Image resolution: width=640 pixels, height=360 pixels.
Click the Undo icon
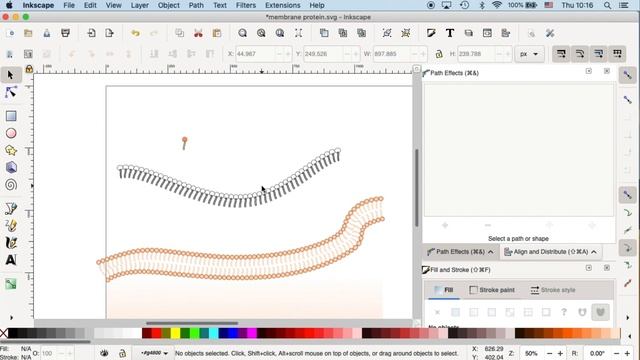pyautogui.click(x=135, y=33)
